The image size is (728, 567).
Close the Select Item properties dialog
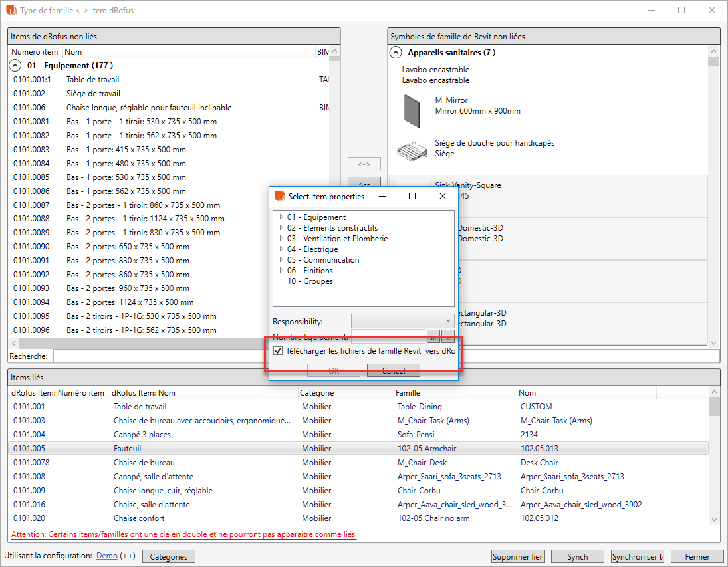pyautogui.click(x=443, y=197)
